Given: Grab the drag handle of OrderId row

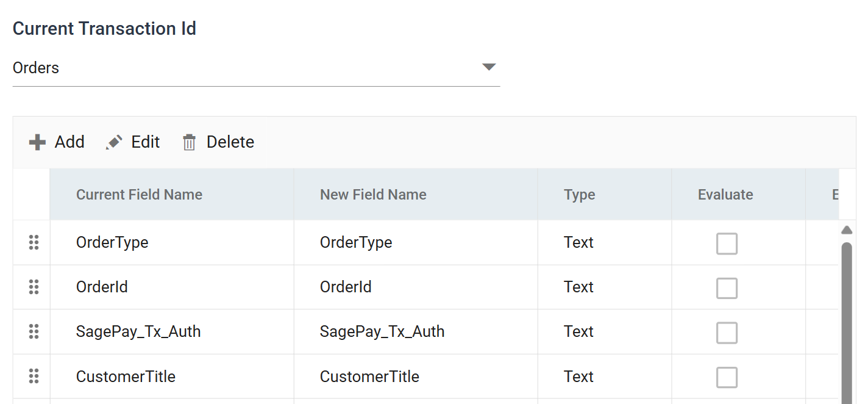Looking at the screenshot, I should click(34, 287).
